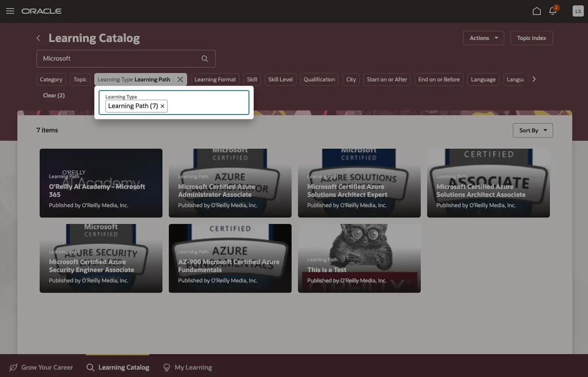Open AZ-900 Azure Fundamentals card
This screenshot has height=377, width=588.
pyautogui.click(x=230, y=259)
